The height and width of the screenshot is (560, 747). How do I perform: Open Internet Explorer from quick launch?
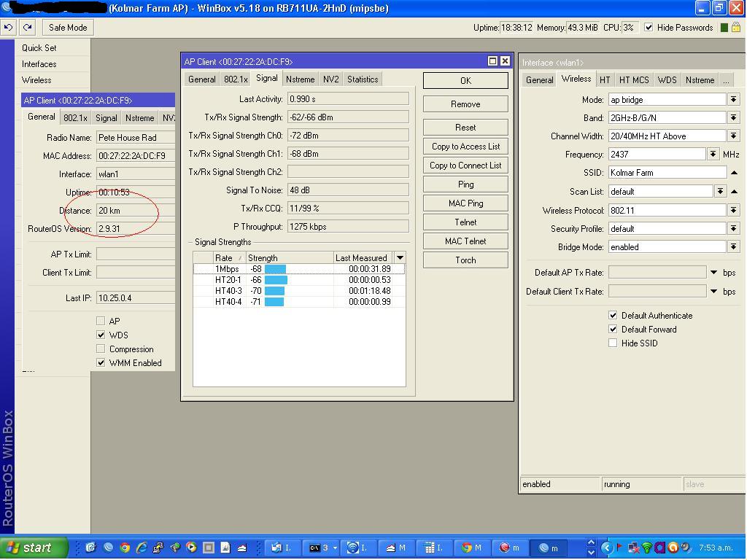coord(142,548)
